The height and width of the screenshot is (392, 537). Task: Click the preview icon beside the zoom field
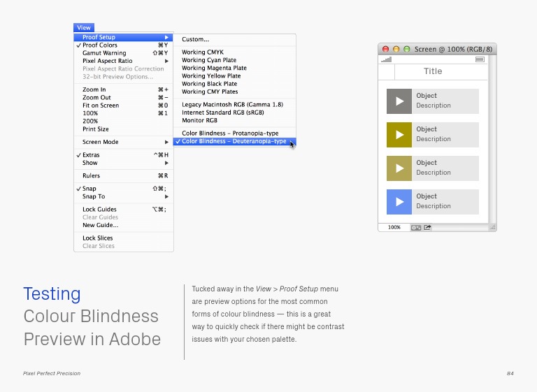pos(416,228)
